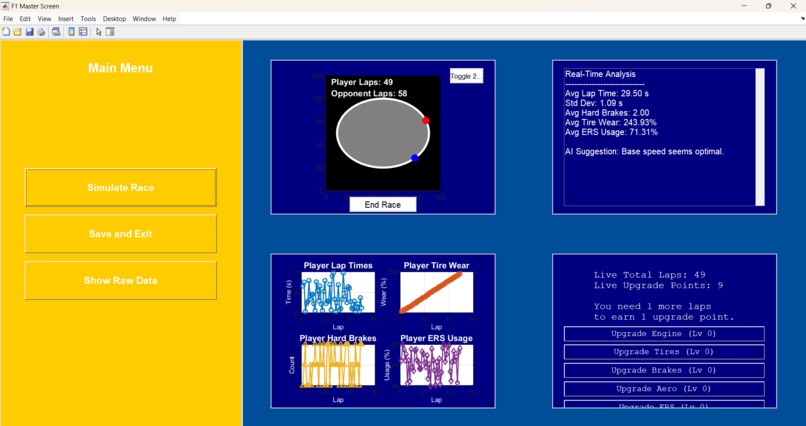The width and height of the screenshot is (806, 426).
Task: Click the red car dot on track
Action: tap(426, 120)
